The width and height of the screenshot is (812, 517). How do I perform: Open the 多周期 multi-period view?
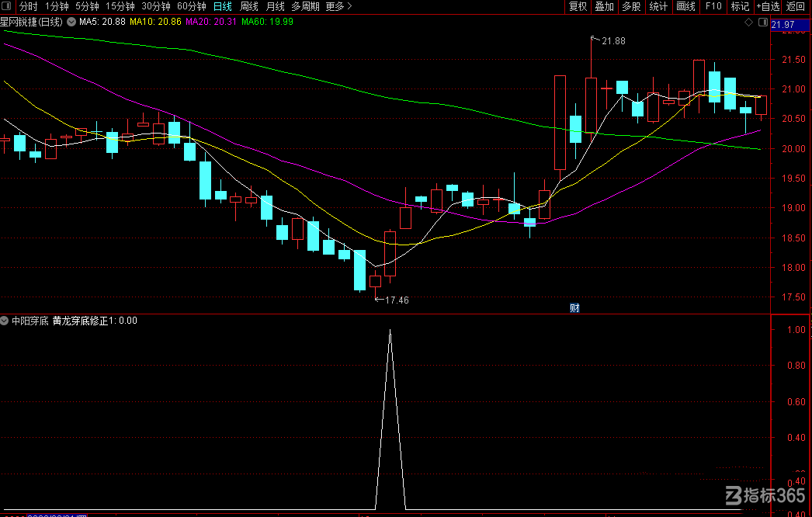pos(305,6)
